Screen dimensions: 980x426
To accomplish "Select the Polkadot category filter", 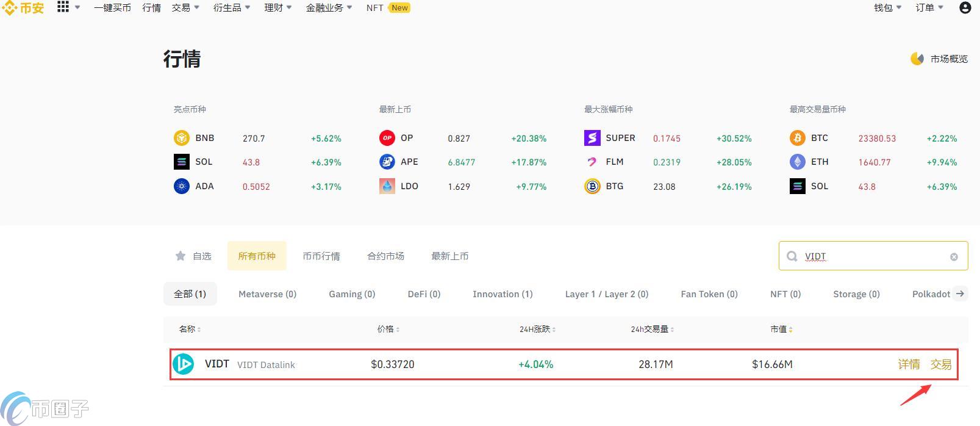I will [931, 294].
